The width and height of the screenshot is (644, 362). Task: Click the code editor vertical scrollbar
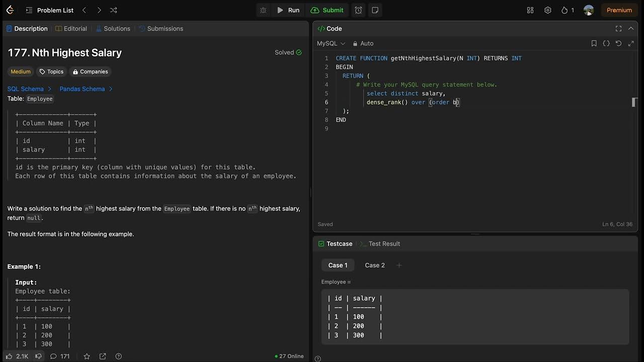point(634,103)
